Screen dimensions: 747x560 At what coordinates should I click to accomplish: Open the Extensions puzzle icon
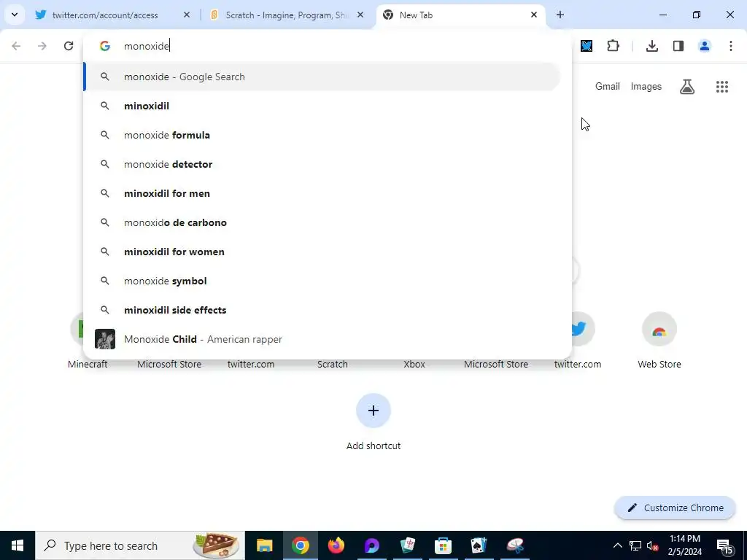613,46
